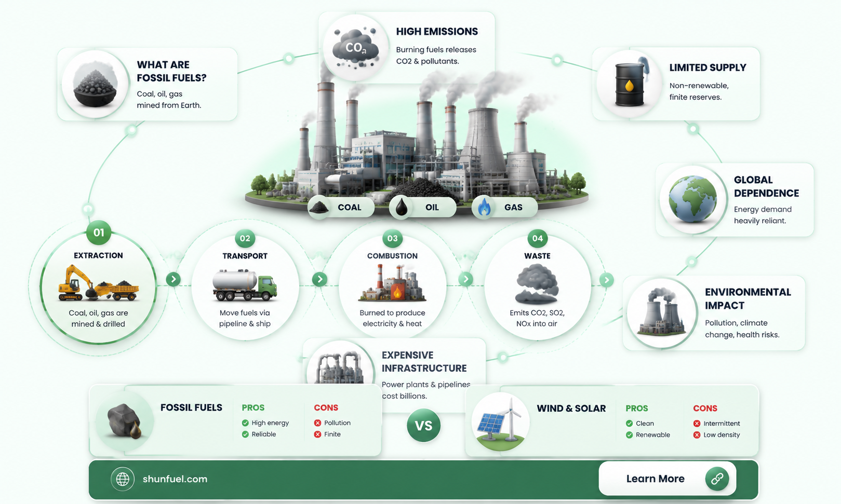Click the red X beside Finite
This screenshot has width=841, height=504.
[317, 434]
